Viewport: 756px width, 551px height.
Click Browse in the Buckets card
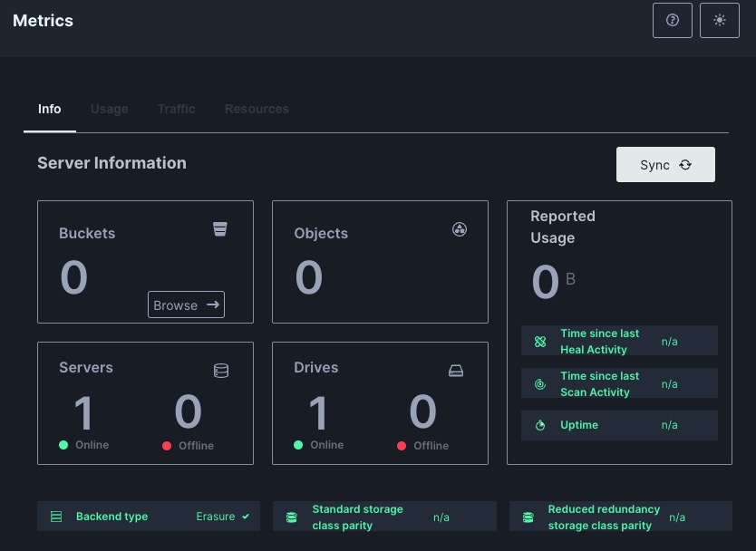tap(186, 304)
